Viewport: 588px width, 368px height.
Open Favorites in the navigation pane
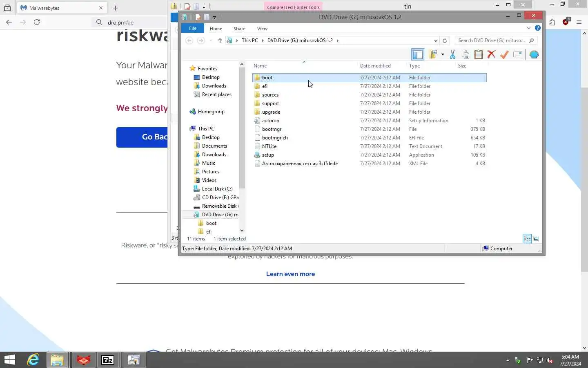(207, 69)
